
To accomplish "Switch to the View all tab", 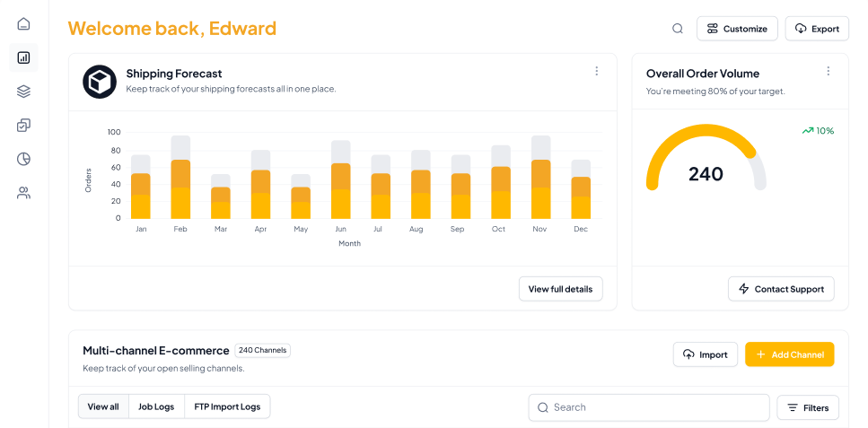I will coord(103,406).
